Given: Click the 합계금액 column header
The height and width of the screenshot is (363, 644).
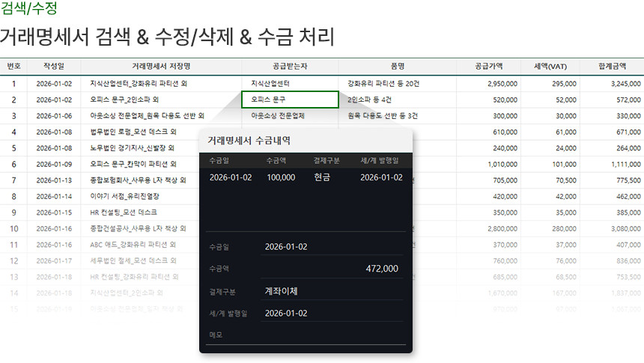Looking at the screenshot, I should 616,66.
